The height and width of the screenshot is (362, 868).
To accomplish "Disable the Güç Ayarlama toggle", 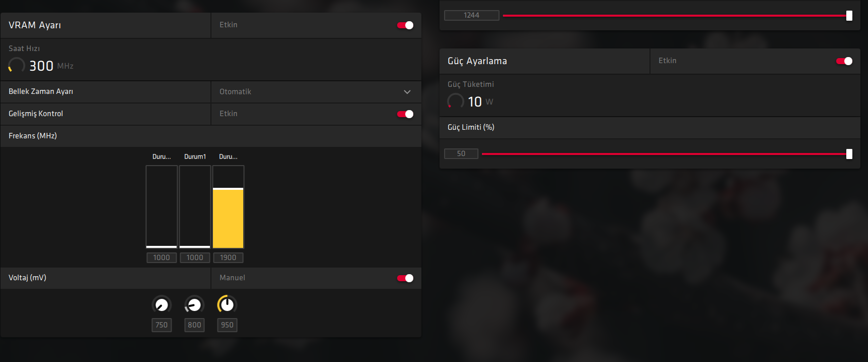I will tap(844, 61).
